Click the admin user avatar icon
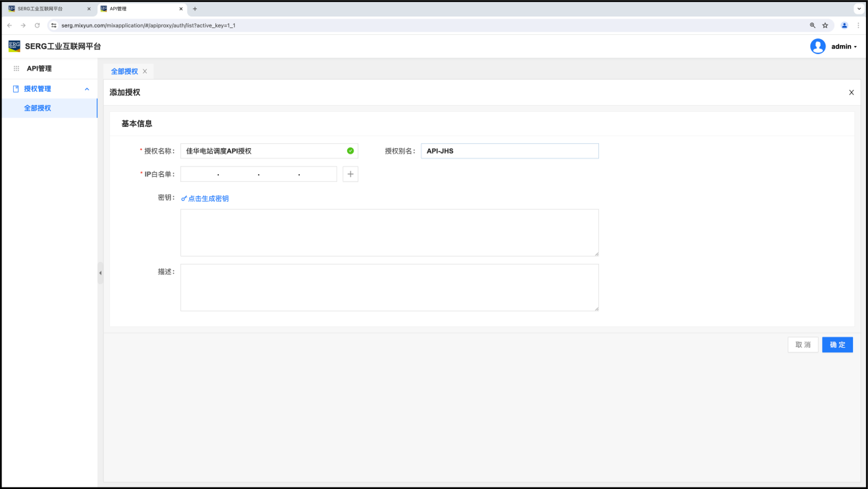The height and width of the screenshot is (489, 868). pos(817,47)
